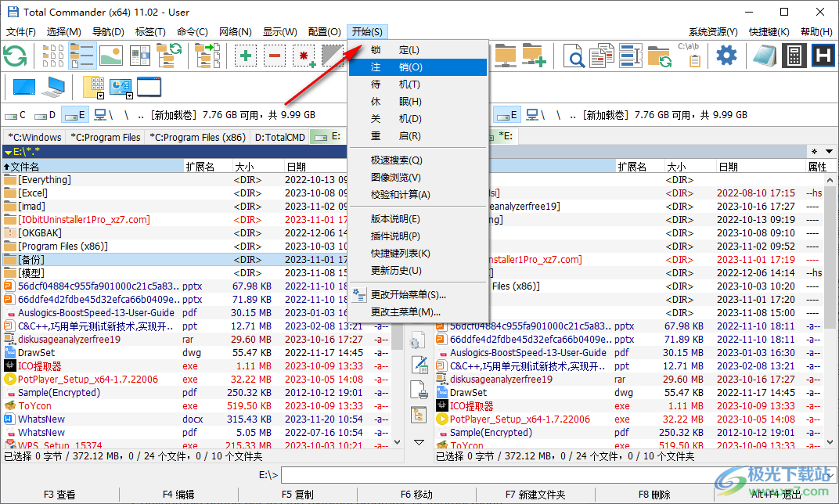Click the computer with keyboard icon
The width and height of the screenshot is (839, 504).
[x=53, y=87]
